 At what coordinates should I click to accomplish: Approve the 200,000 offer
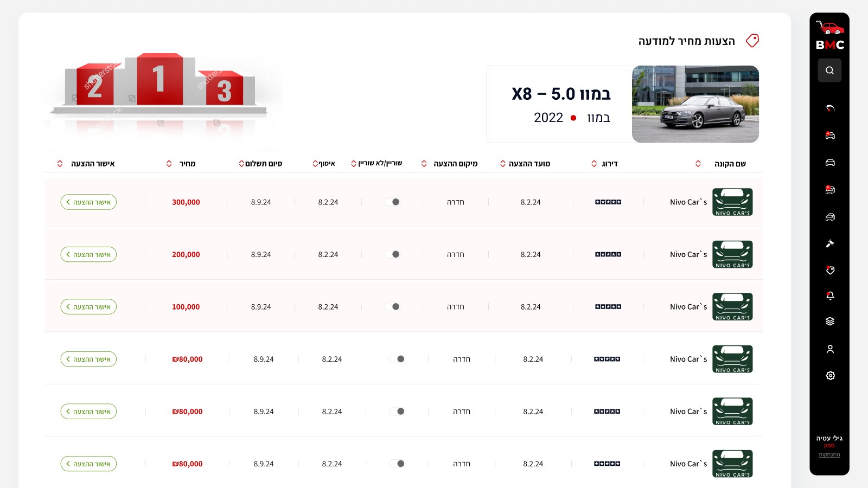(x=88, y=254)
